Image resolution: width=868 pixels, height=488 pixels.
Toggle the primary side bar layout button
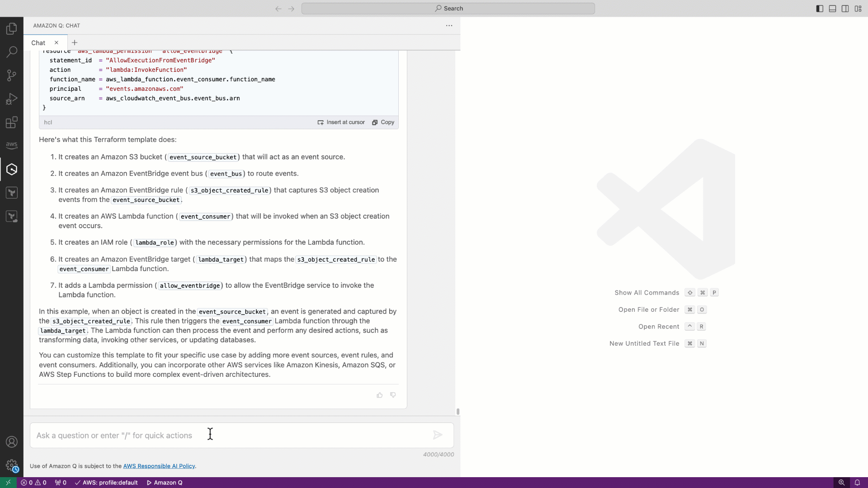820,9
